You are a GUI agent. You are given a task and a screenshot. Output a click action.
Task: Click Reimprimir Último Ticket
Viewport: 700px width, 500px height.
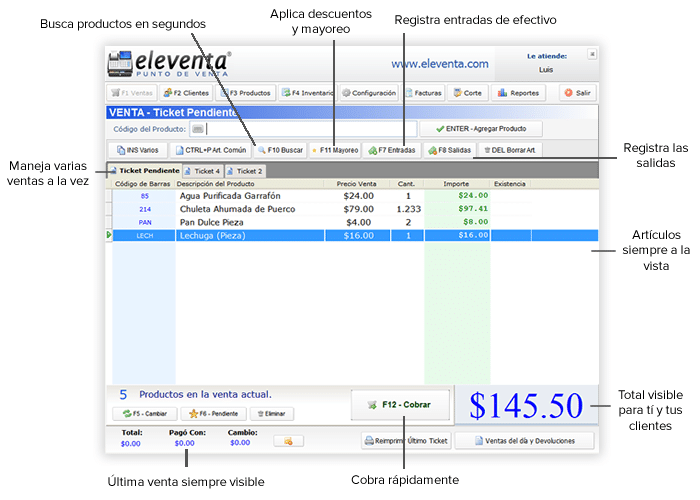(x=405, y=440)
